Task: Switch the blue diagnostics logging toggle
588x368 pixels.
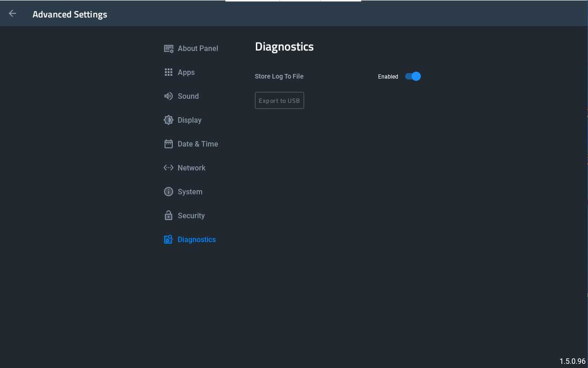Action: (x=413, y=76)
